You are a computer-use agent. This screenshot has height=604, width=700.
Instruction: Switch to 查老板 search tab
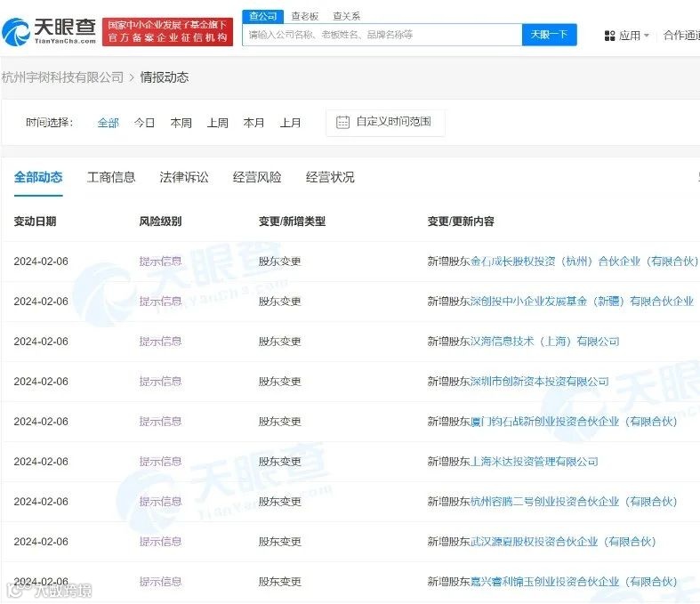305,16
